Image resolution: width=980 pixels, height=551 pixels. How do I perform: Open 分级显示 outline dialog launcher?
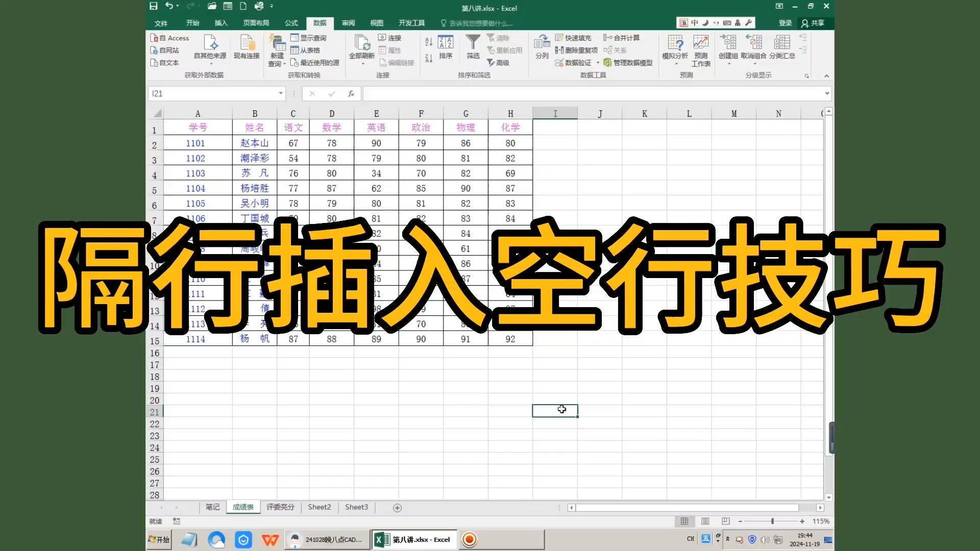[x=806, y=76]
